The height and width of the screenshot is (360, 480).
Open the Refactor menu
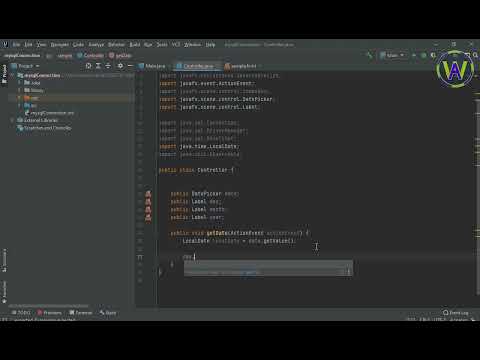[x=116, y=44]
